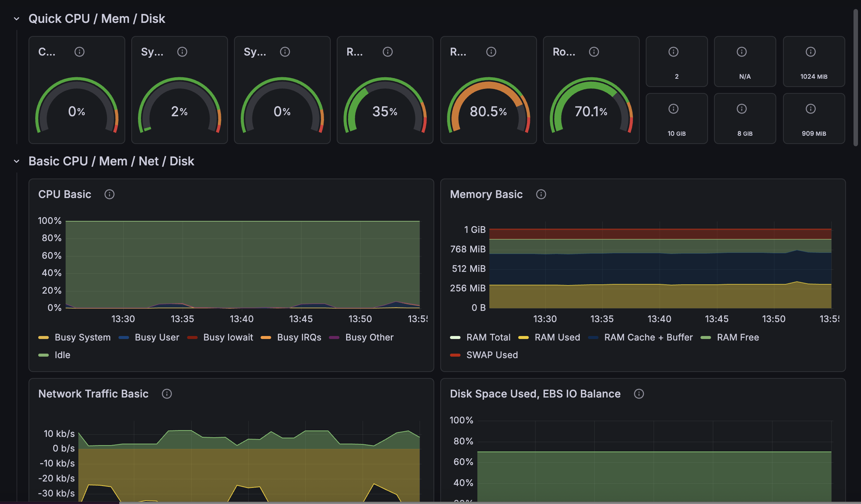
Task: Show info for the second 'Sy...' gauge panel showing 0%
Action: pos(285,52)
